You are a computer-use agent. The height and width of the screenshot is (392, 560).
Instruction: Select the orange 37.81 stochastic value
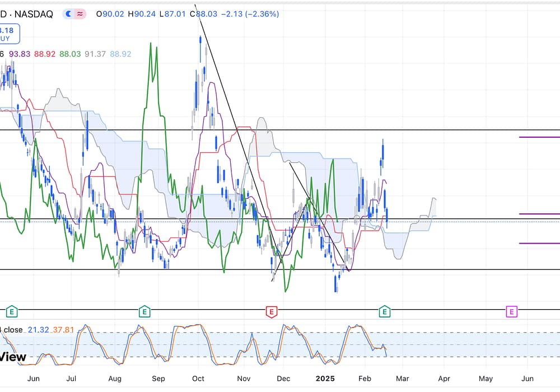(x=62, y=330)
